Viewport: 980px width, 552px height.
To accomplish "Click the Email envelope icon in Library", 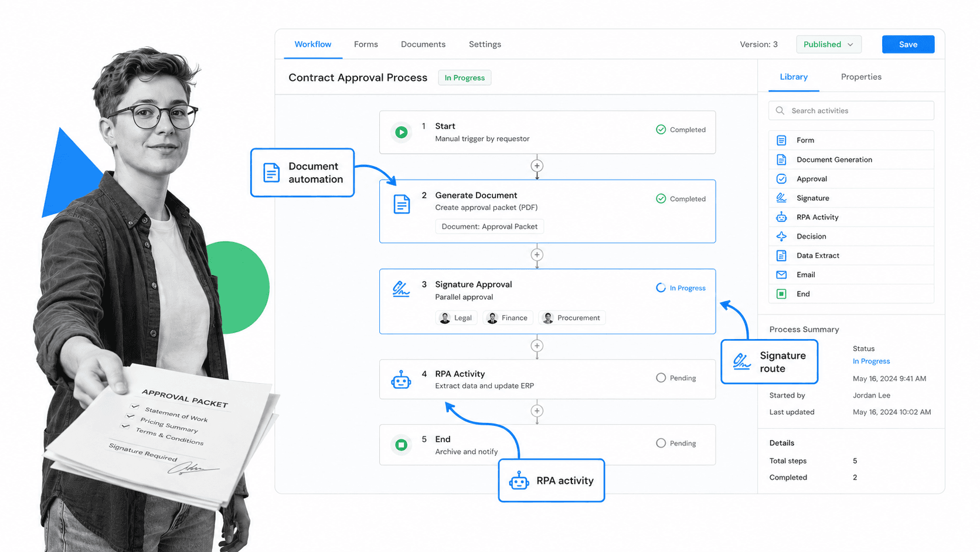I will (781, 275).
